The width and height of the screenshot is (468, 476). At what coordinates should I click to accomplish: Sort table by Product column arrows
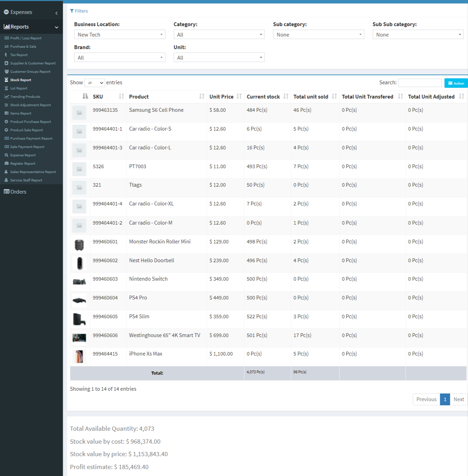pyautogui.click(x=202, y=96)
